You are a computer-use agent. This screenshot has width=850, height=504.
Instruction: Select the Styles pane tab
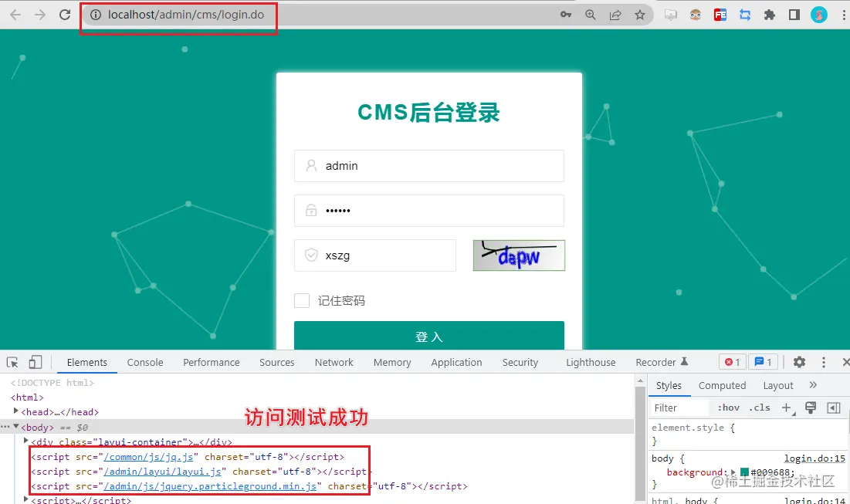point(669,385)
